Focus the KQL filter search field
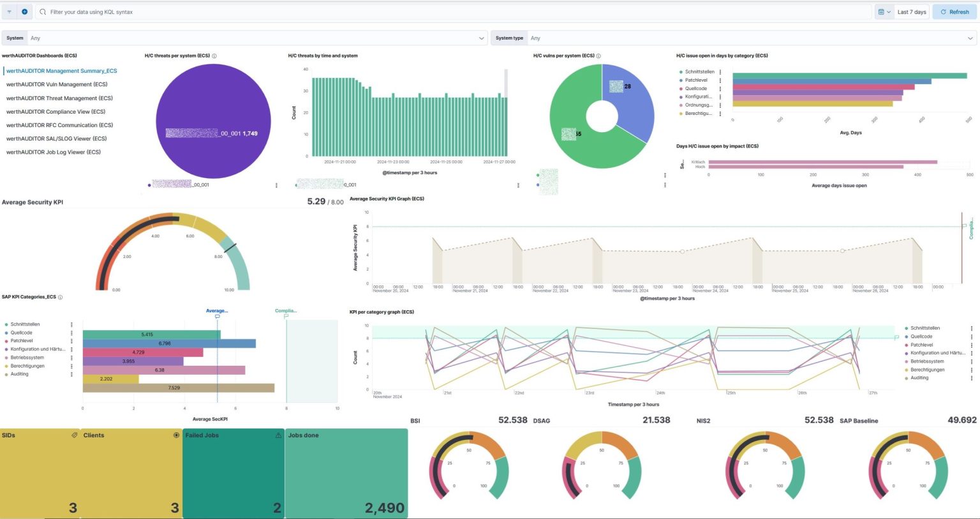This screenshot has width=980, height=519. (453, 12)
